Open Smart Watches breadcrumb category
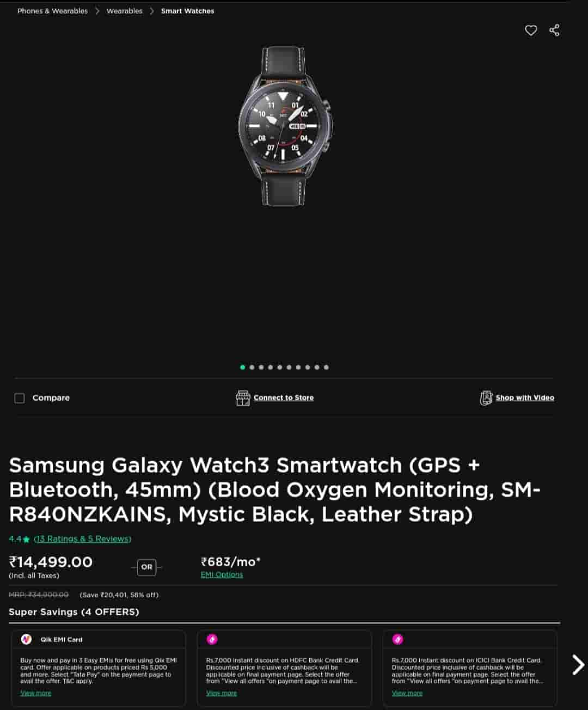The image size is (588, 710). tap(187, 11)
